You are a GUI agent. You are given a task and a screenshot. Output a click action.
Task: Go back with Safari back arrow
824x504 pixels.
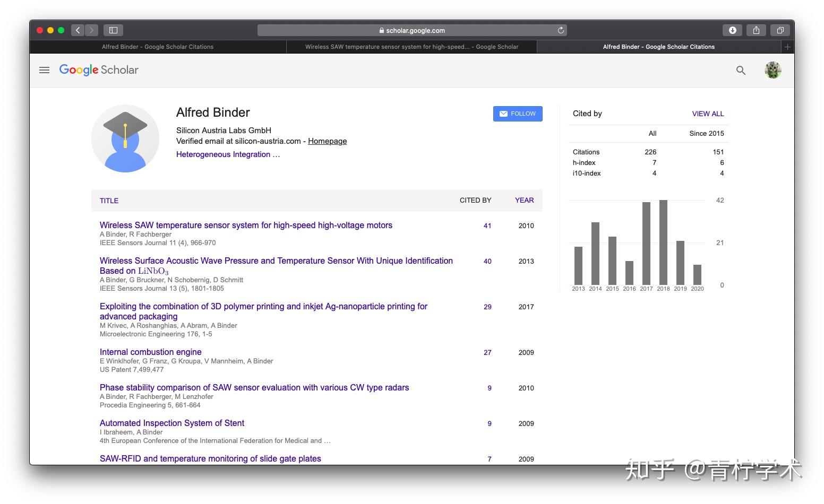tap(78, 30)
